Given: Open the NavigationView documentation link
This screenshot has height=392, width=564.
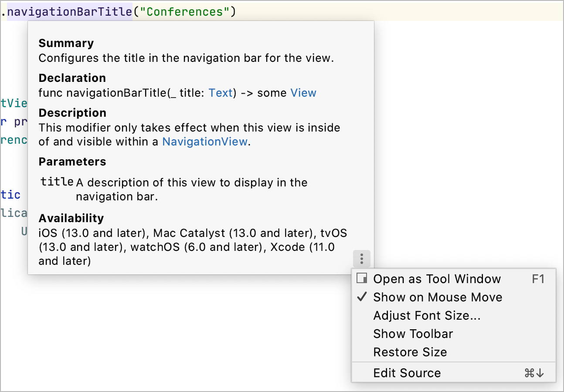Looking at the screenshot, I should (x=205, y=142).
